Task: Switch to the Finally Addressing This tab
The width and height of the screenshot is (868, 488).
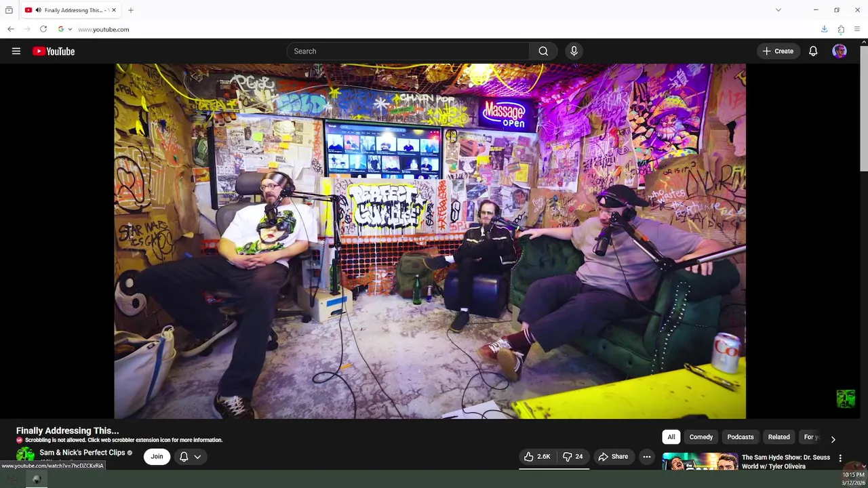Action: coord(71,10)
